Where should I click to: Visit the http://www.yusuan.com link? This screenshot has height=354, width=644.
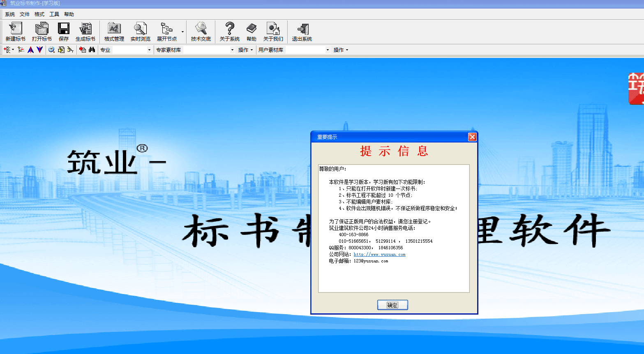tap(379, 254)
